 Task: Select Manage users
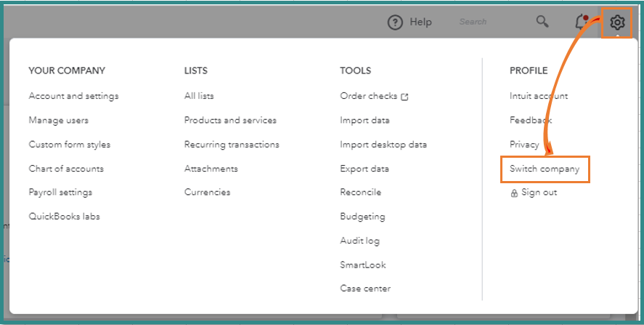(x=59, y=120)
